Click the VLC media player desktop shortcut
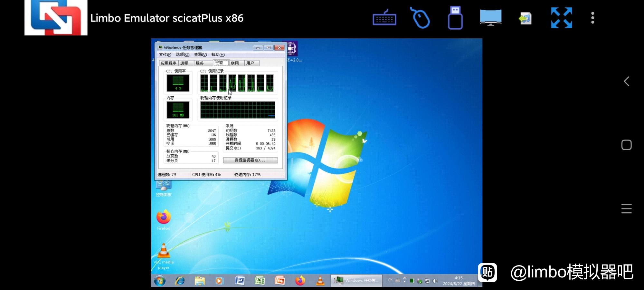 (x=164, y=256)
